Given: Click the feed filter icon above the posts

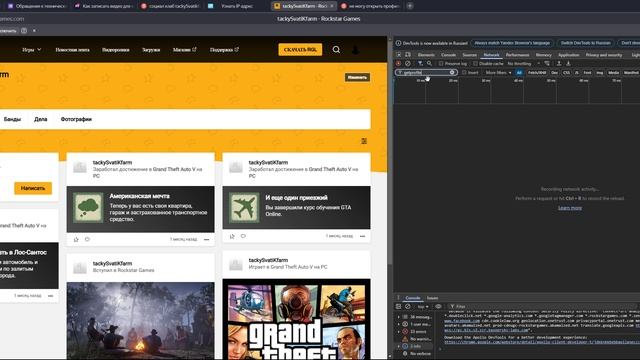Looking at the screenshot, I should pos(364,141).
